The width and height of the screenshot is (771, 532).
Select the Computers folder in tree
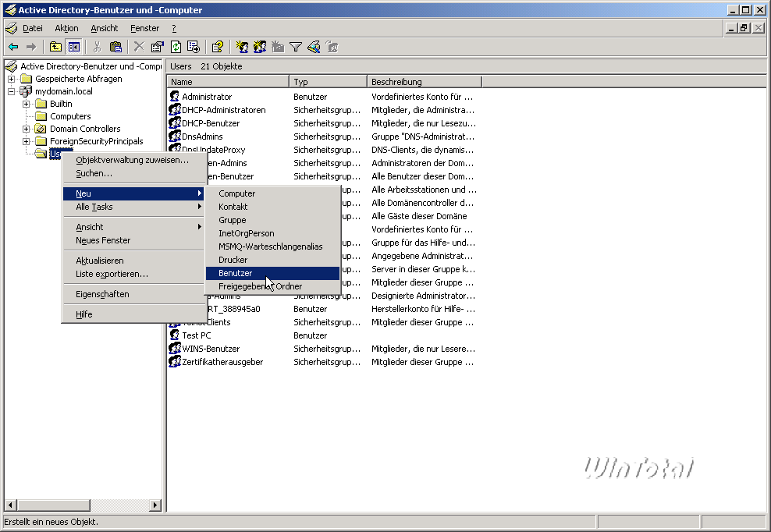(70, 116)
